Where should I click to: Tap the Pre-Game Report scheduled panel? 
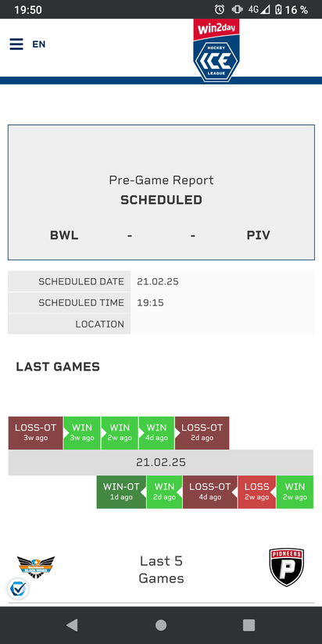[161, 192]
